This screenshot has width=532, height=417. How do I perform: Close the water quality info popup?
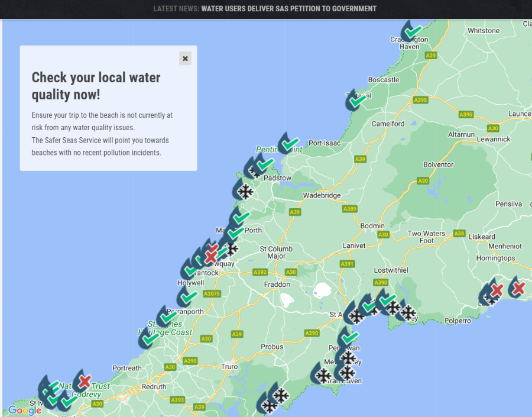[x=185, y=59]
